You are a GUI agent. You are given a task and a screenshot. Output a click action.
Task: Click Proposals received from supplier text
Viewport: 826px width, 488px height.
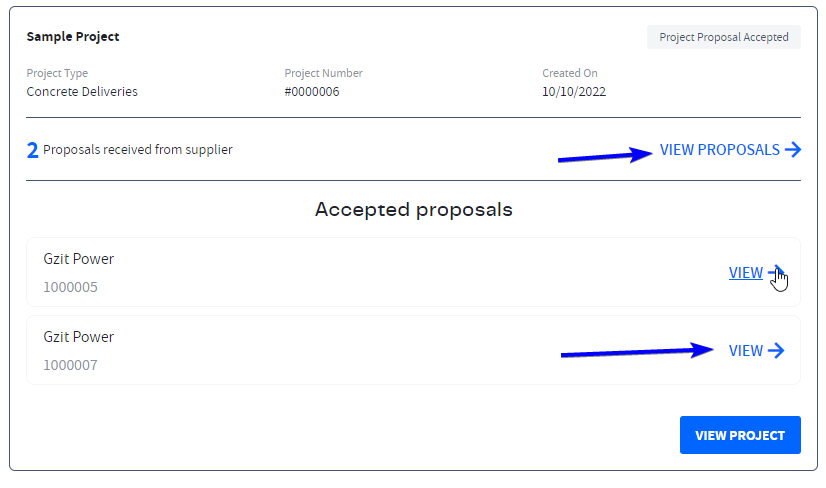(138, 150)
